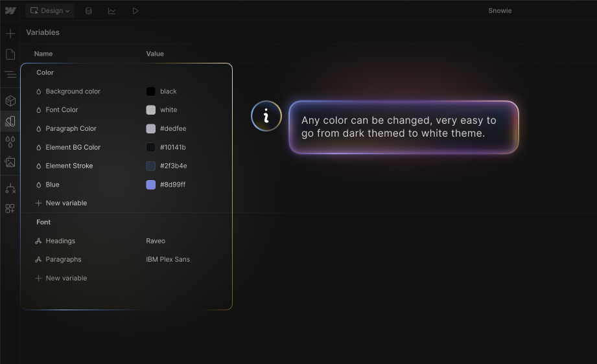Screen dimensions: 597x364
Task: Open the CMS database icon
Action: tap(88, 10)
